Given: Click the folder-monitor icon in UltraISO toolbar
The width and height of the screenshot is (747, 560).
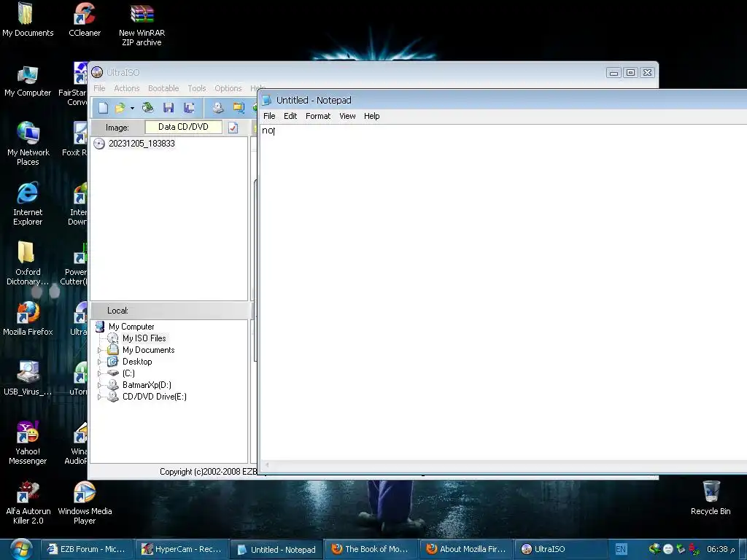Looking at the screenshot, I should coord(239,108).
